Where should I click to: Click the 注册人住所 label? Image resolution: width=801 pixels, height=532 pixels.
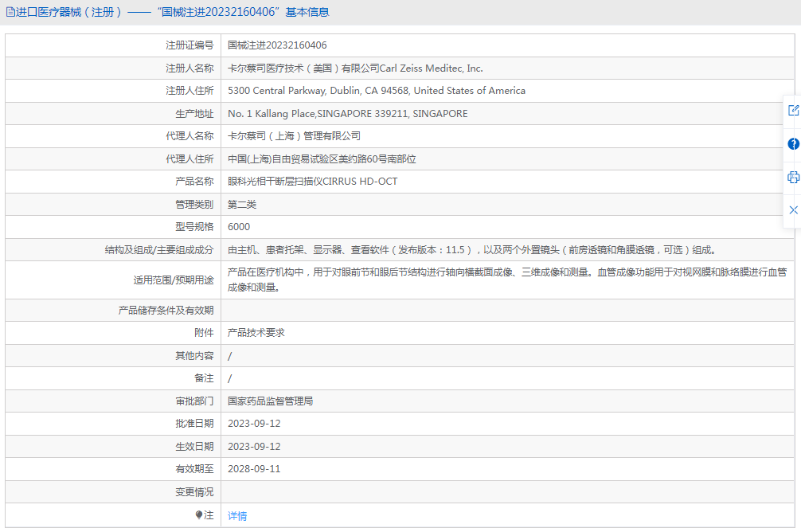[x=190, y=91]
